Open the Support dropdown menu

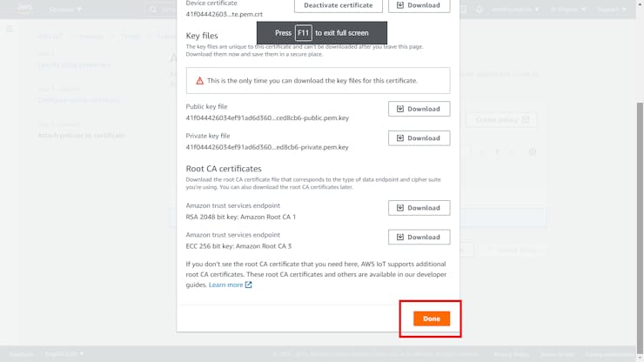[x=611, y=10]
